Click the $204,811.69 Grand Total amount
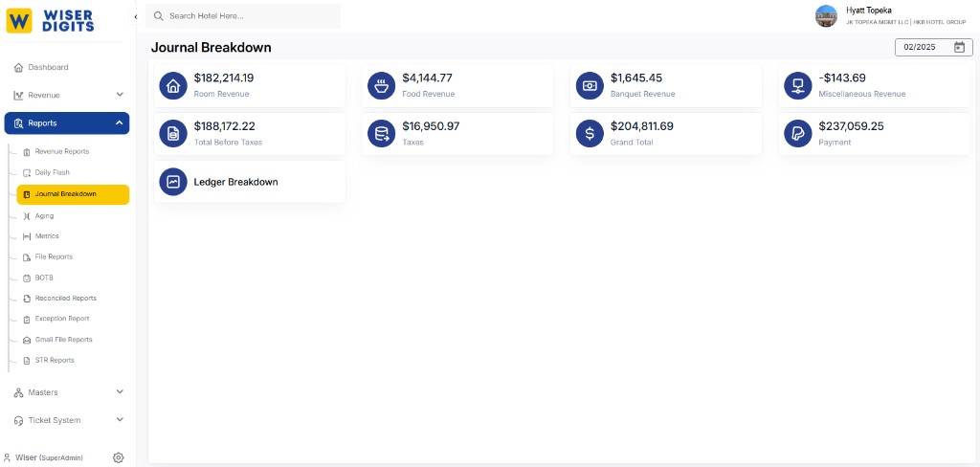Image resolution: width=980 pixels, height=467 pixels. coord(642,126)
